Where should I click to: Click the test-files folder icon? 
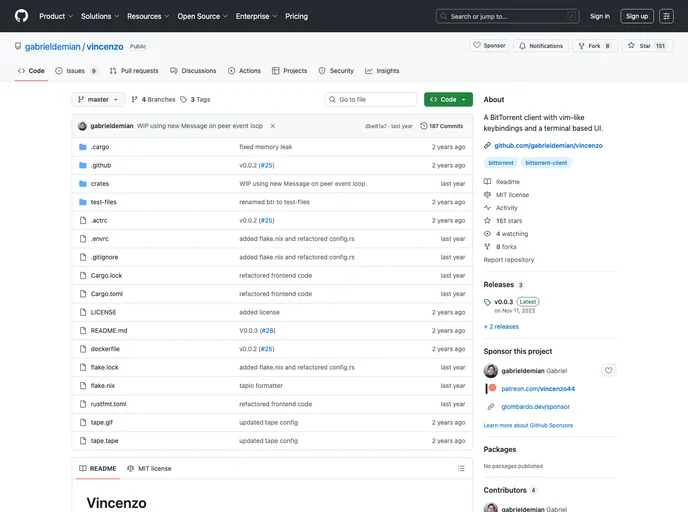pos(82,202)
